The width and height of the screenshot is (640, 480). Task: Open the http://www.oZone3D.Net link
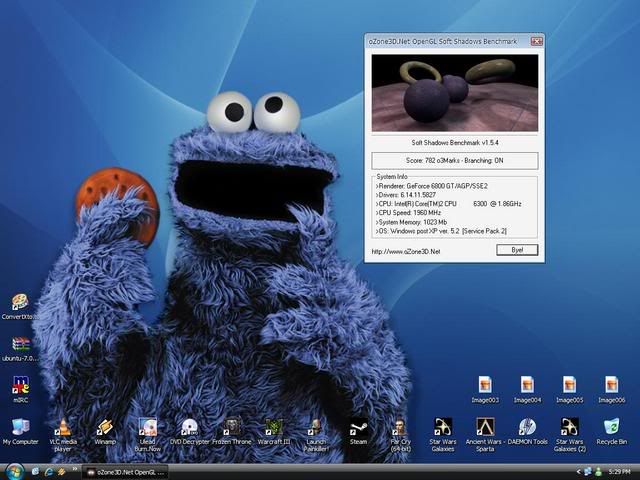[406, 251]
